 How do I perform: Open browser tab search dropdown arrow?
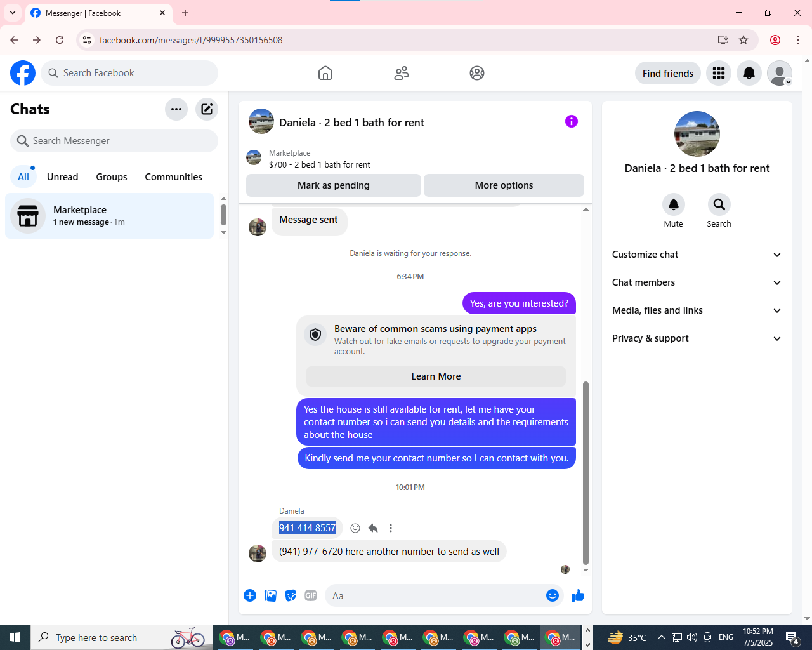click(13, 13)
